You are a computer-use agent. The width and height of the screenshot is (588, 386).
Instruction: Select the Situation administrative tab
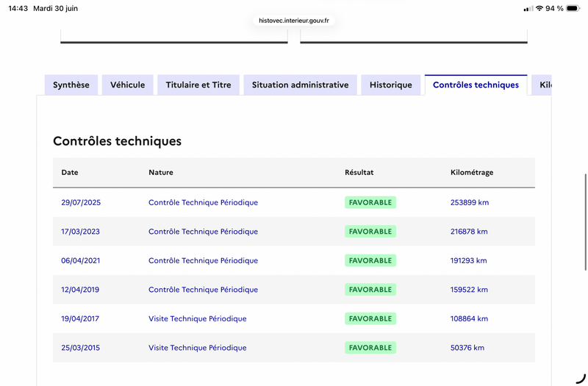[x=300, y=85]
